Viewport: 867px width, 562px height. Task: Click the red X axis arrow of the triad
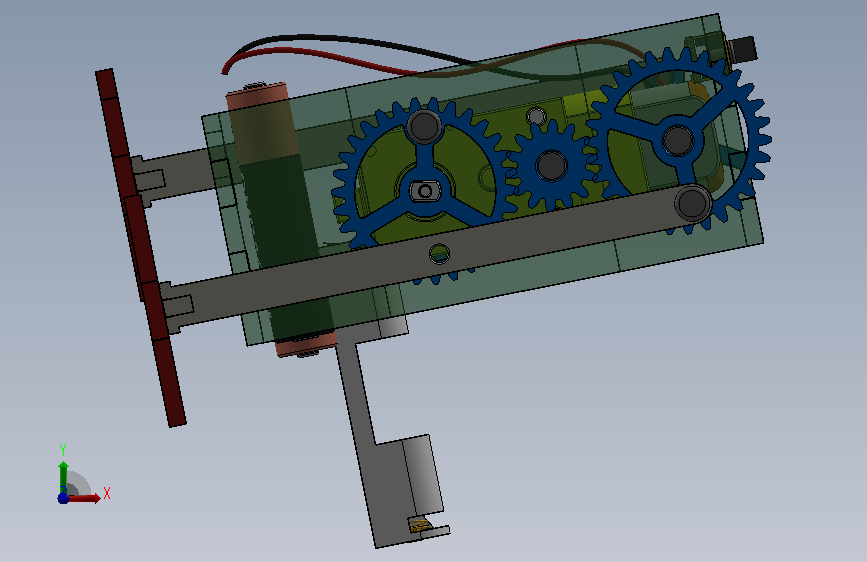click(x=84, y=498)
